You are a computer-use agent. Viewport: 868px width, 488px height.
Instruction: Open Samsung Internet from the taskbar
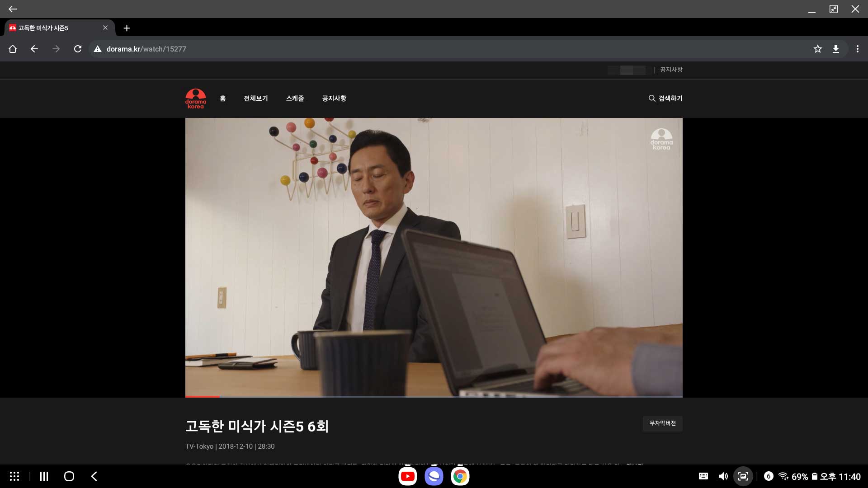[x=434, y=476]
